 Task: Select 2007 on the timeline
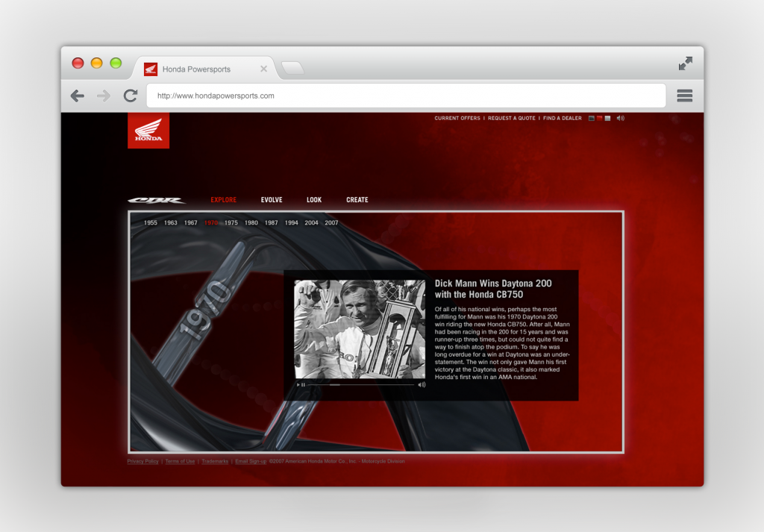click(x=331, y=223)
